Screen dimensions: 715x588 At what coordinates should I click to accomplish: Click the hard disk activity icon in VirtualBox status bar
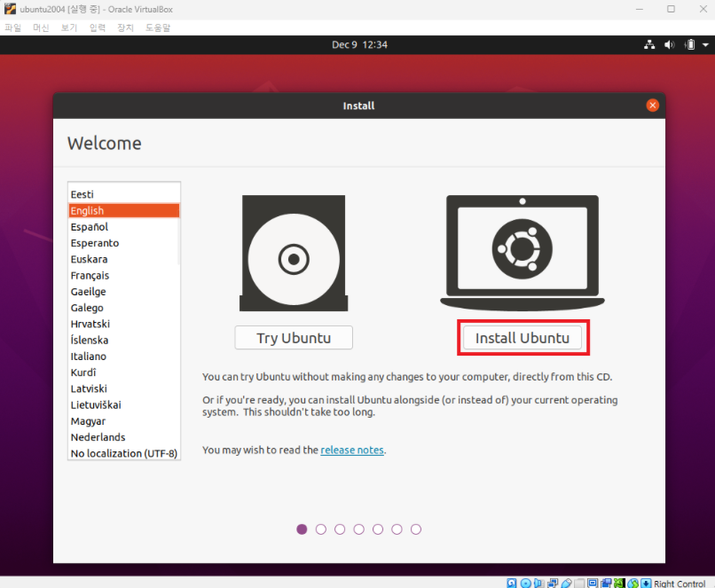tap(512, 583)
